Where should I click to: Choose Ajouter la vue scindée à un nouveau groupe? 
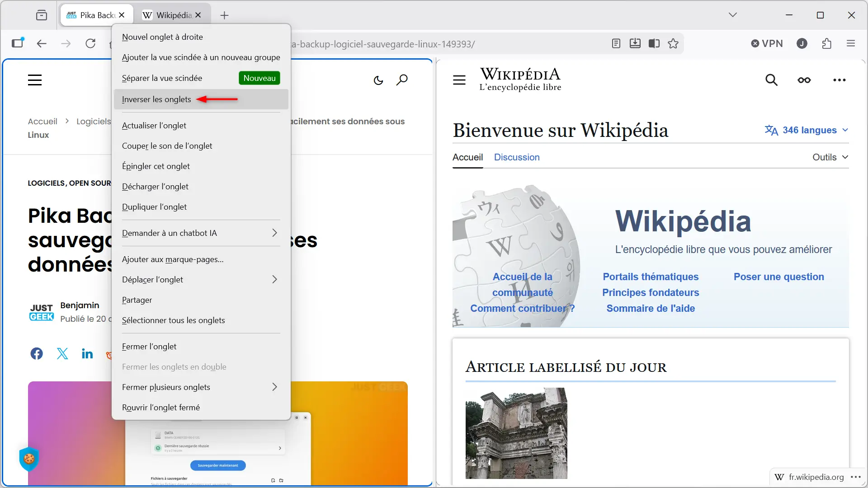tap(201, 57)
